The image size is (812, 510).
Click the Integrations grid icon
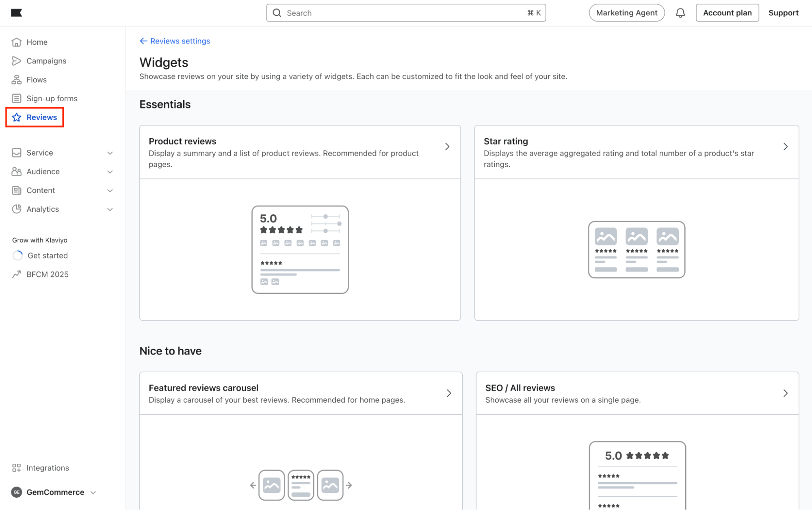click(16, 468)
